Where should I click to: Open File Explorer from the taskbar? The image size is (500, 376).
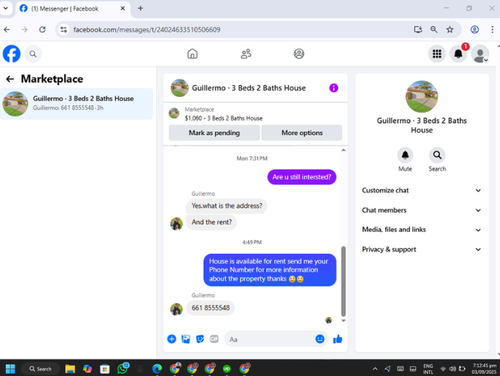pyautogui.click(x=70, y=369)
